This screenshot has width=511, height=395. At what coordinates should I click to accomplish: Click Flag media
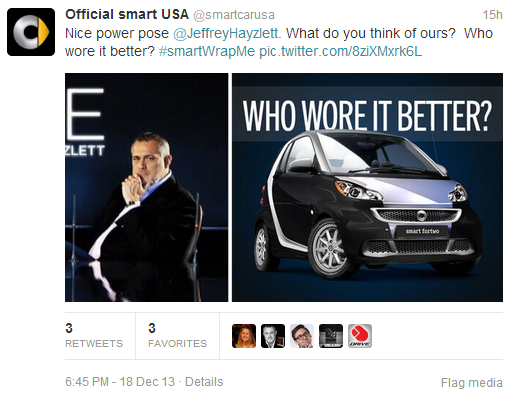coord(471,383)
